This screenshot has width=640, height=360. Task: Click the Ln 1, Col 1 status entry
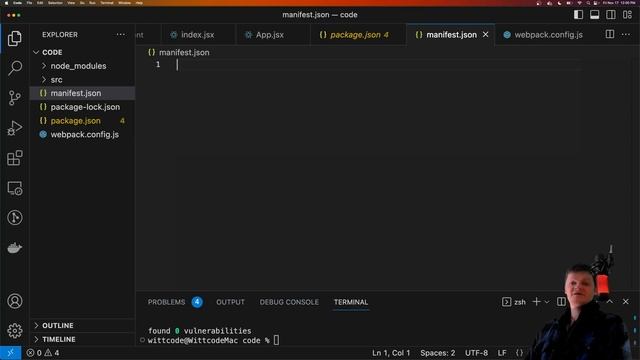tap(391, 353)
